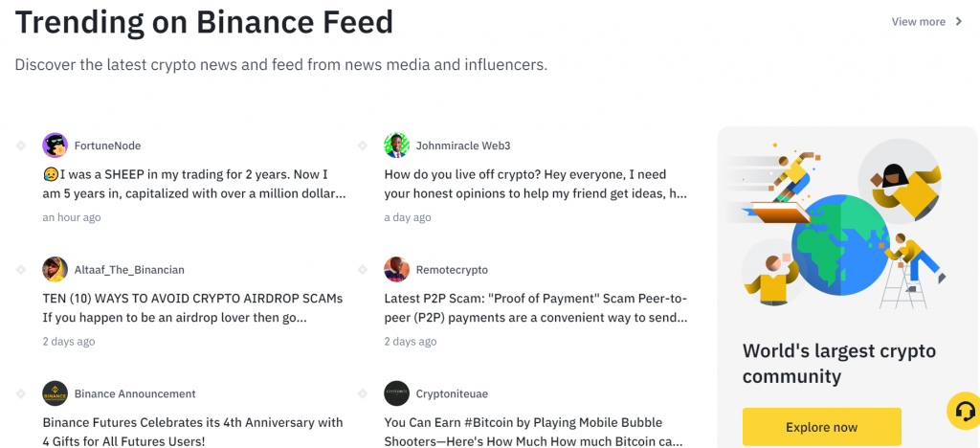Open the Latest P2P Scam post
This screenshot has height=448, width=980.
[536, 308]
